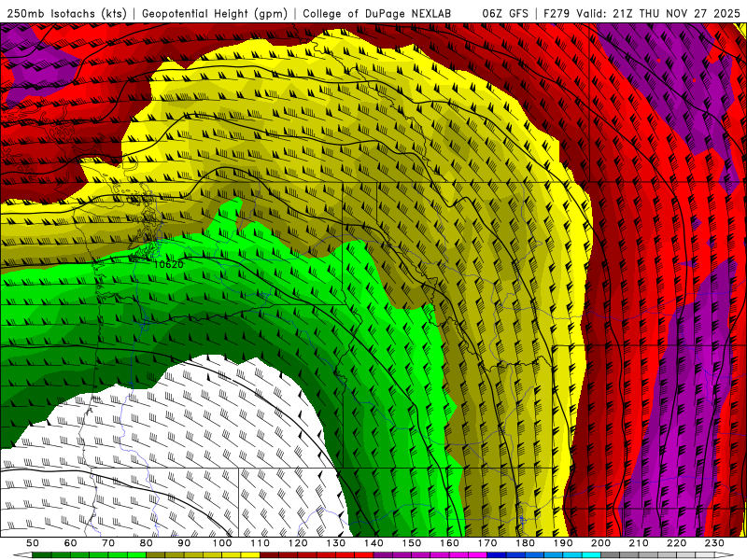This screenshot has height=560, width=747.
Task: Click the '130' value on the color scale
Action: [336, 543]
